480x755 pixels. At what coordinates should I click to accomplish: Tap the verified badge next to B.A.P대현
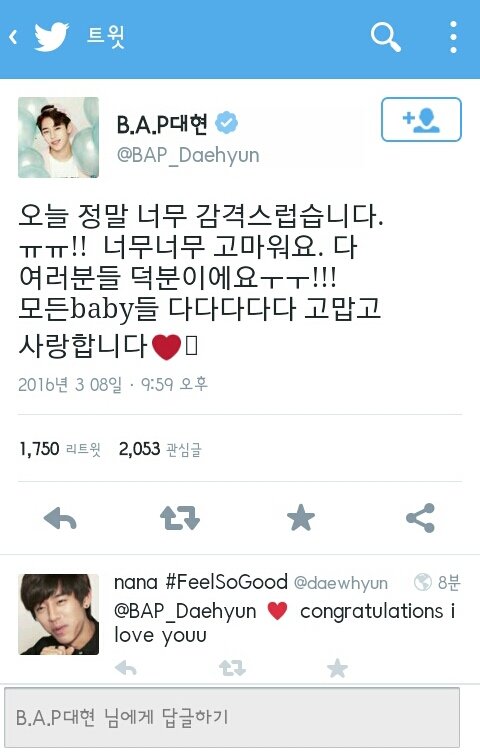pyautogui.click(x=226, y=123)
